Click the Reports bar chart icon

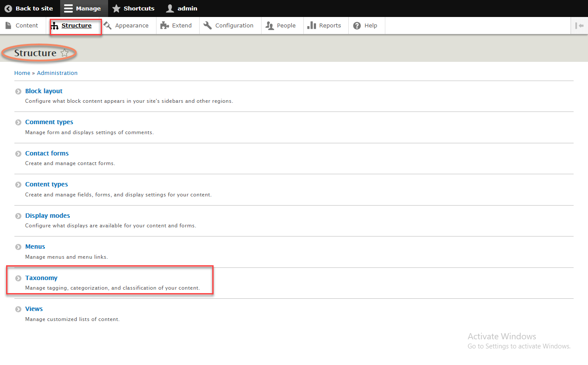[312, 25]
